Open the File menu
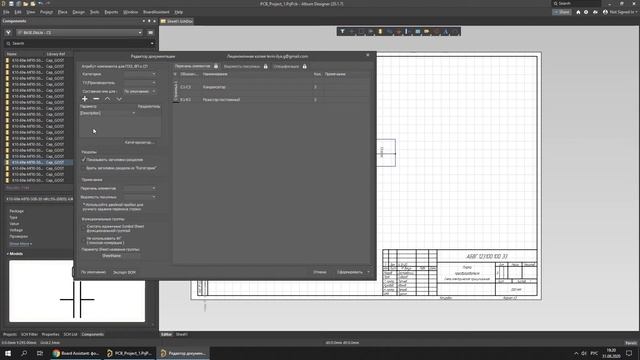Image resolution: width=640 pixels, height=360 pixels. click(6, 12)
